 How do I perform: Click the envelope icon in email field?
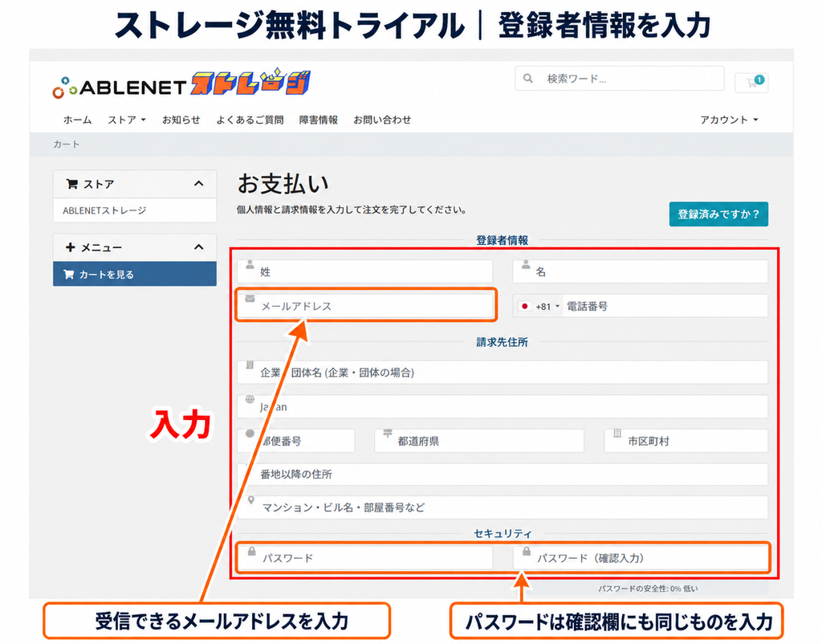pyautogui.click(x=250, y=299)
